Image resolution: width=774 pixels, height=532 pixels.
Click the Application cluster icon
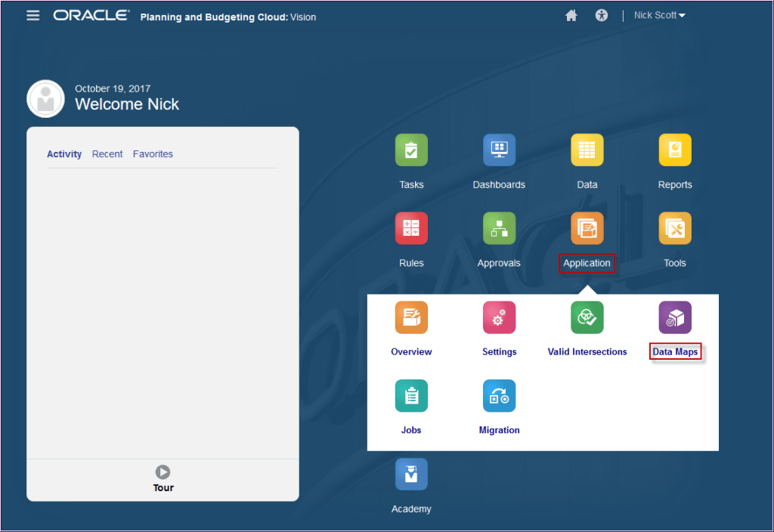pyautogui.click(x=587, y=228)
